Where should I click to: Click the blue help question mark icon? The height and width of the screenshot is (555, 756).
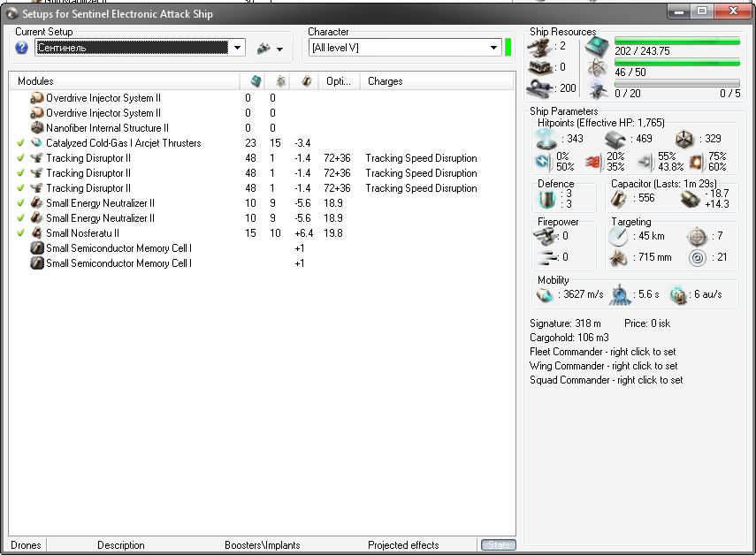(21, 48)
